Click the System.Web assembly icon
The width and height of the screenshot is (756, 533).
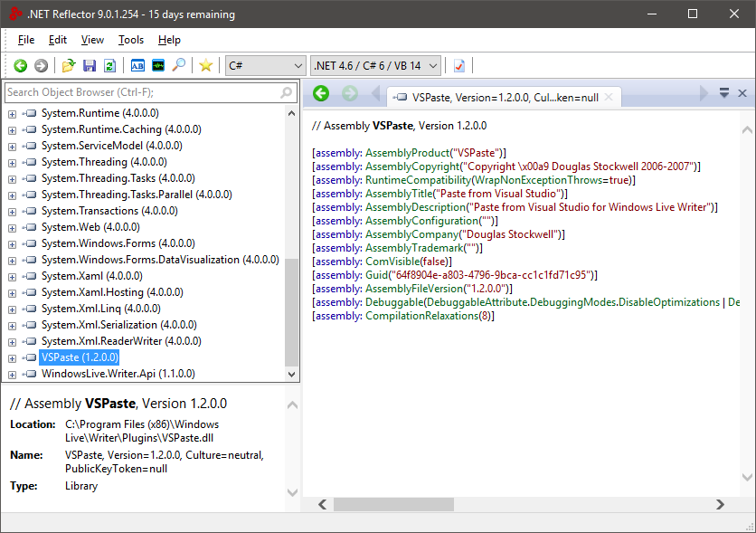tap(30, 227)
